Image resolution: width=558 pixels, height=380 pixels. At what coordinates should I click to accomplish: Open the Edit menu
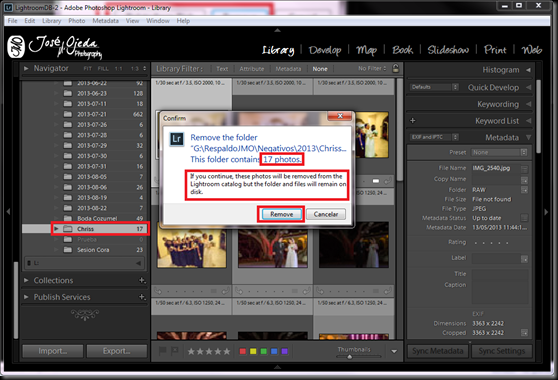(x=30, y=21)
